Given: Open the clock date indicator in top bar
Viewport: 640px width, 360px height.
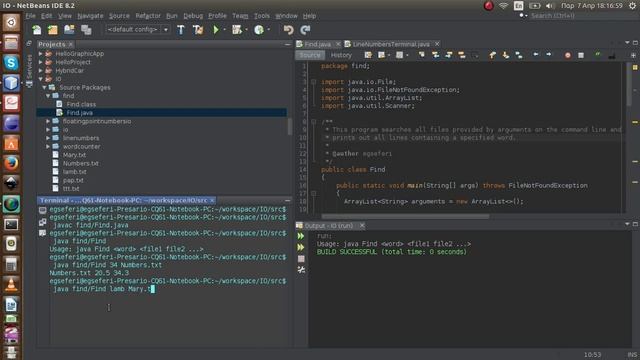Looking at the screenshot, I should [x=592, y=6].
